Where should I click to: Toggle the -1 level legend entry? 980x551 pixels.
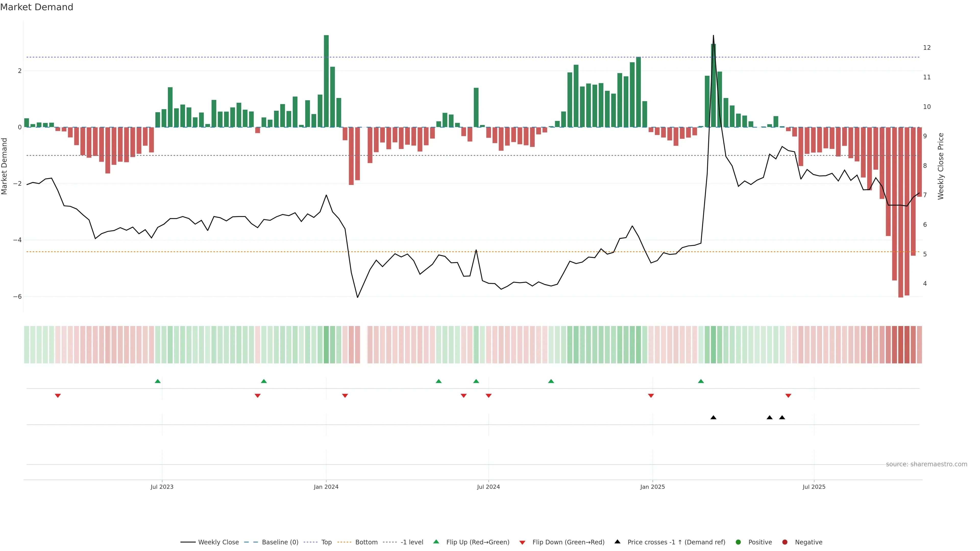[412, 542]
